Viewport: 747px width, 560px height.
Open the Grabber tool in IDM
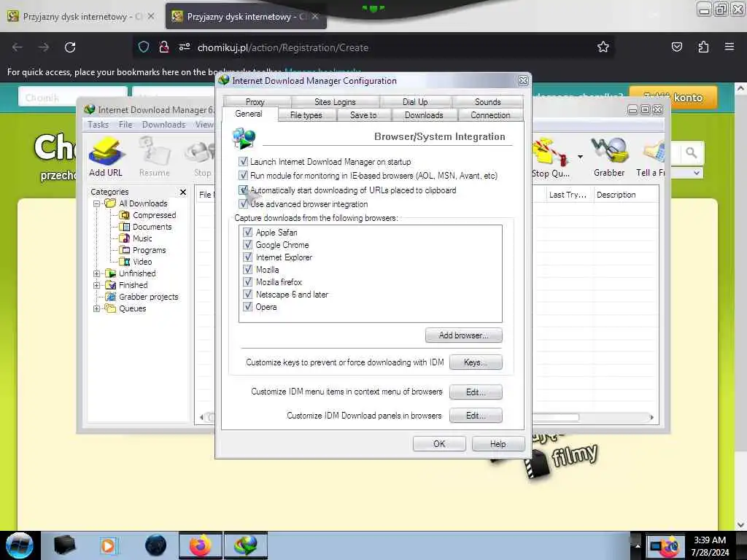[x=609, y=157]
